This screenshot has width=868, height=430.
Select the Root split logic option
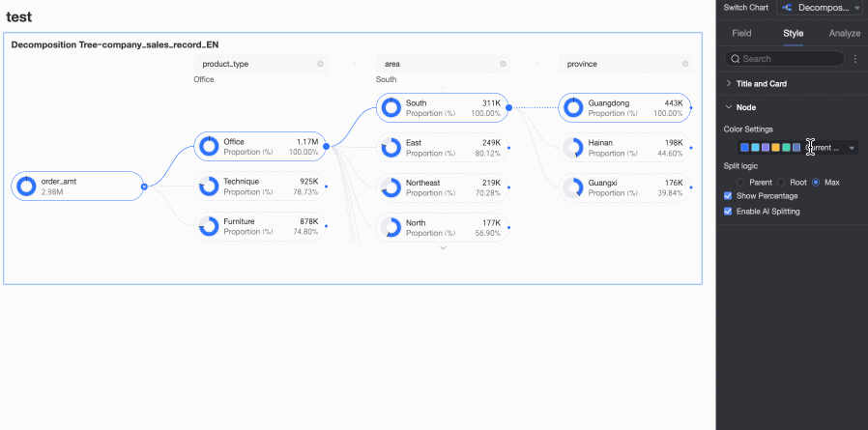click(x=781, y=182)
